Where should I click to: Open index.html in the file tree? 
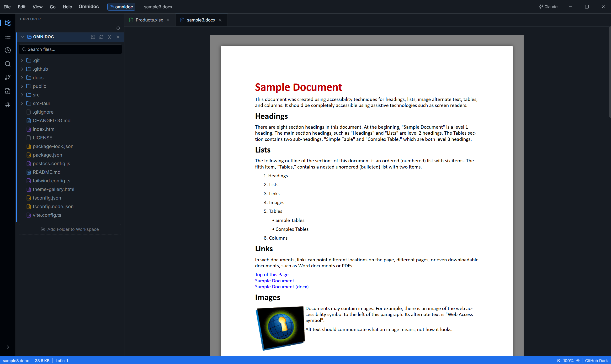[x=70, y=129]
